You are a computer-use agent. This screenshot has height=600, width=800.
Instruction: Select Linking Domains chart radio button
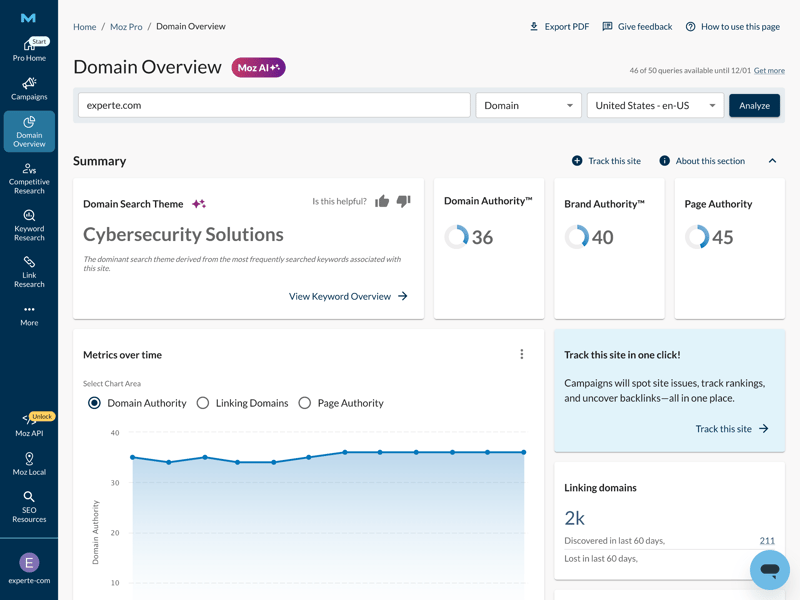[x=203, y=403]
